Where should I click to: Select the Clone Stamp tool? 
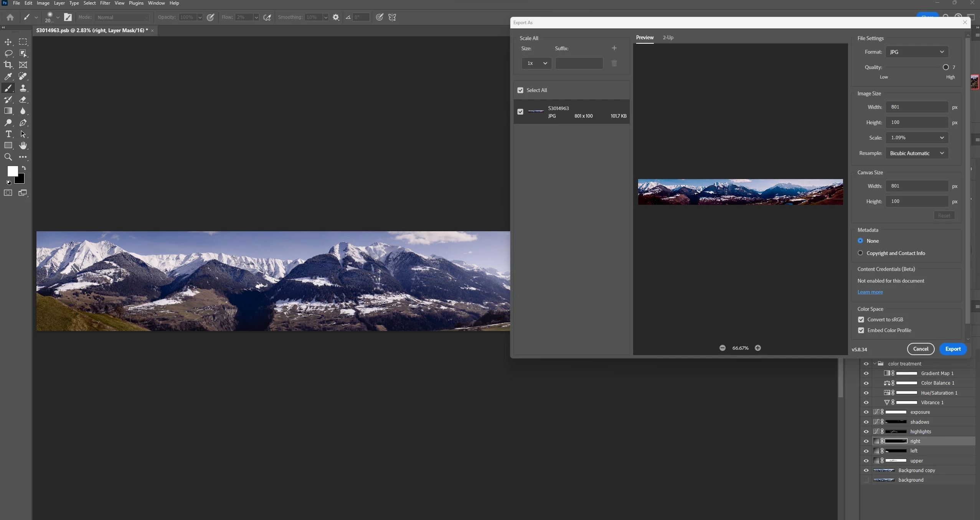point(23,88)
